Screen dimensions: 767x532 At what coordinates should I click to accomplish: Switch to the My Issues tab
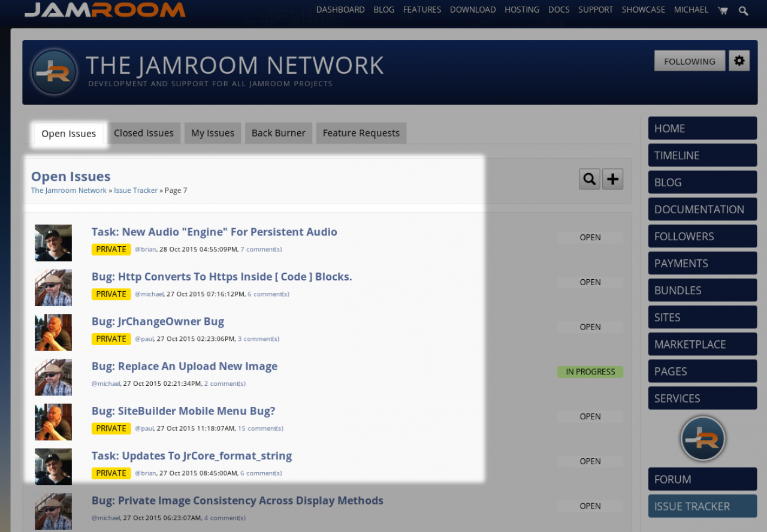(x=213, y=133)
